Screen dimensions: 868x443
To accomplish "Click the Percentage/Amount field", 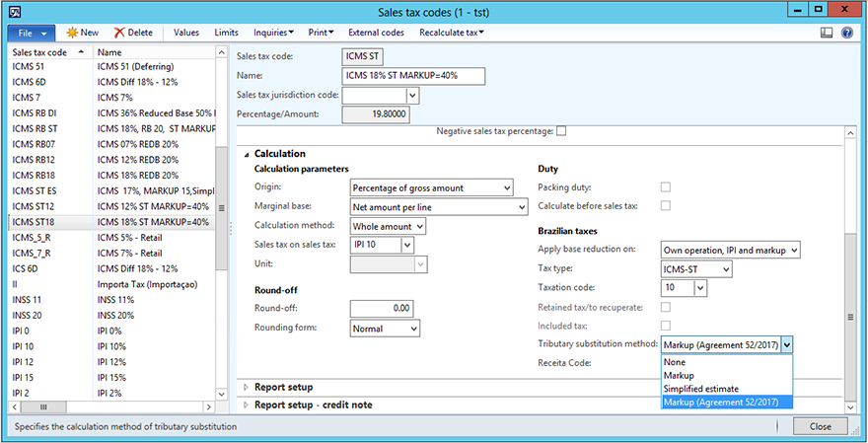I will (x=377, y=114).
